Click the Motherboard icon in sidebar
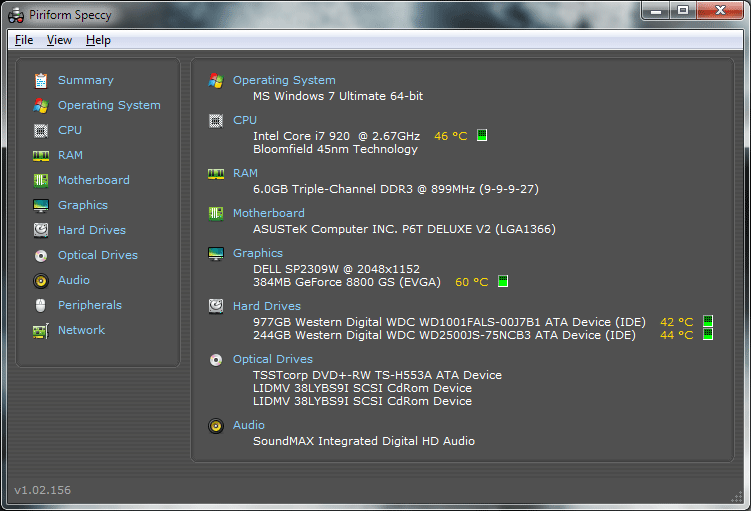The image size is (751, 511). (41, 180)
